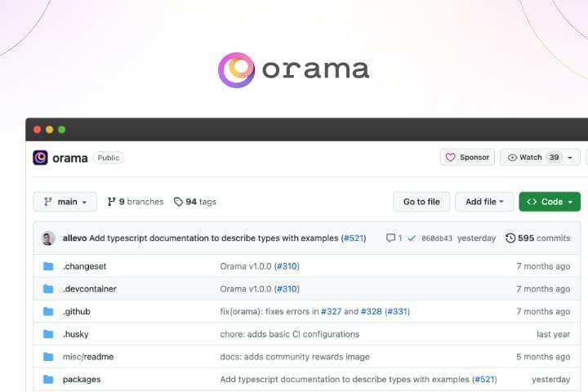Open the main branch dropdown
Screen dimensions: 588x392
[x=65, y=202]
